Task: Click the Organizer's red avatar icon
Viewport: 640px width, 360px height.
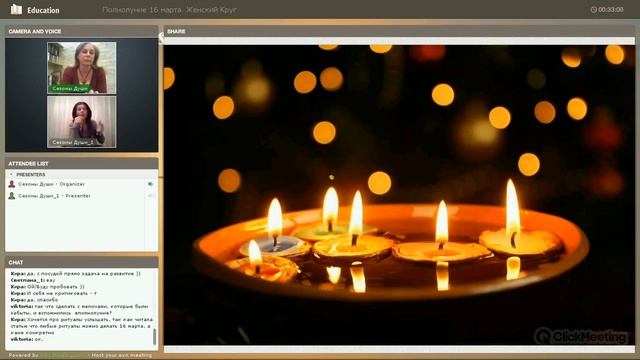Action: (12, 184)
